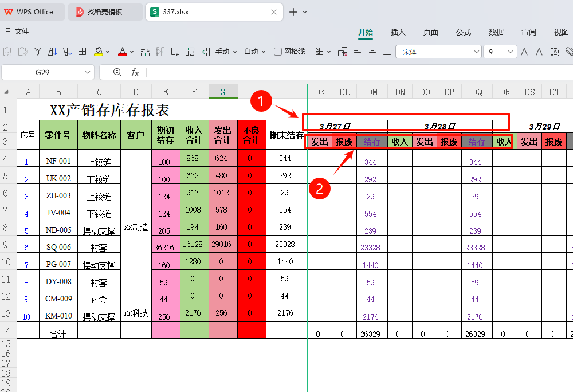Viewport: 573px width, 392px height.
Task: Switch to the 找稻壳模板 tab
Action: (105, 12)
